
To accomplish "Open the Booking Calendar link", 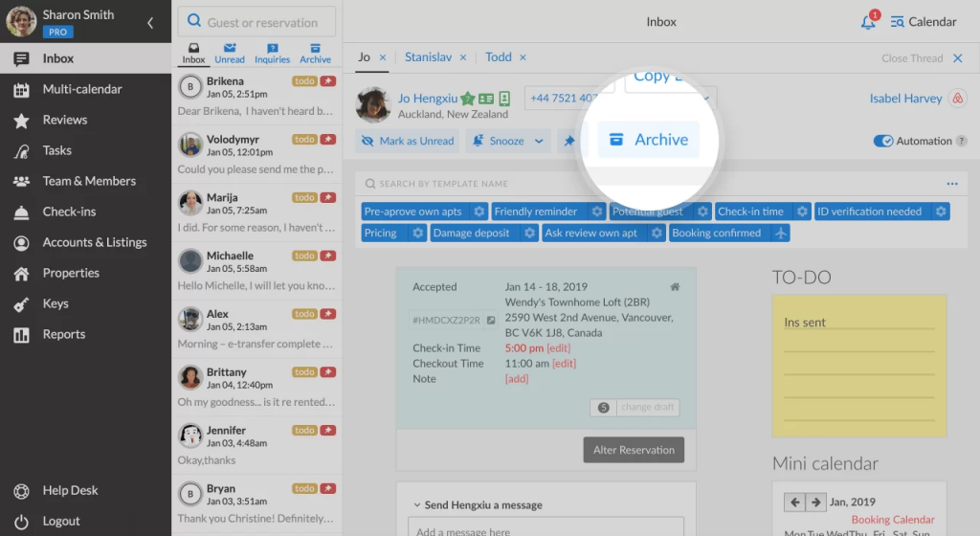I will 893,520.
